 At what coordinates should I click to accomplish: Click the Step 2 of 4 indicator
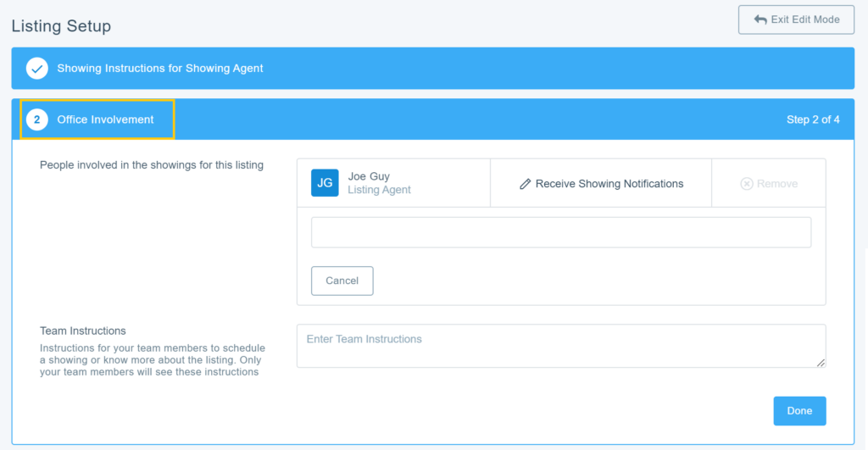click(813, 119)
